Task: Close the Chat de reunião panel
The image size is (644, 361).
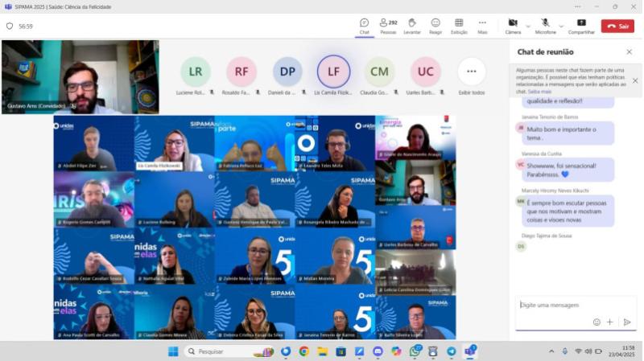Action: [630, 52]
